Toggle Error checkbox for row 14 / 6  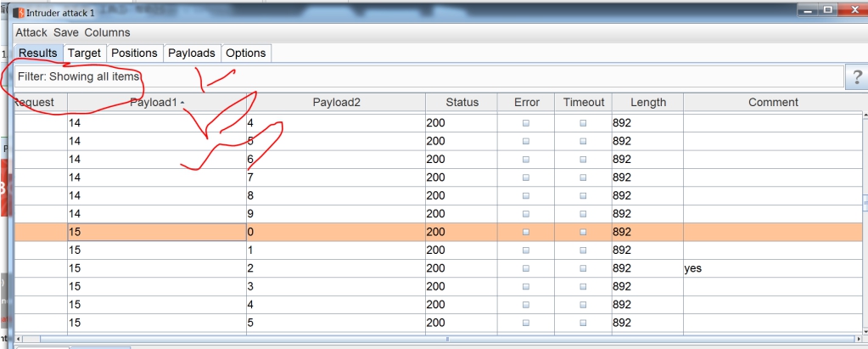526,160
